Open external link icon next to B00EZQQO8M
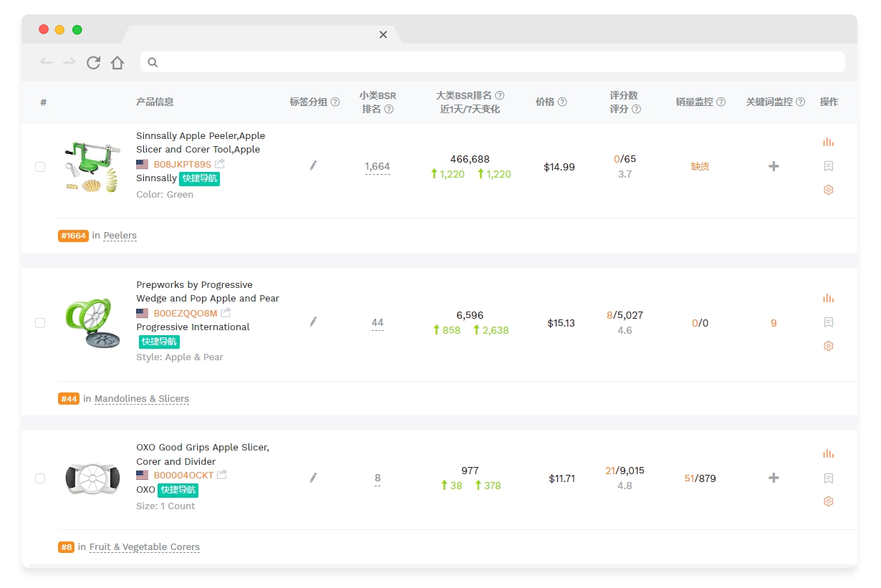Viewport: 881px width, 588px height. 226,313
